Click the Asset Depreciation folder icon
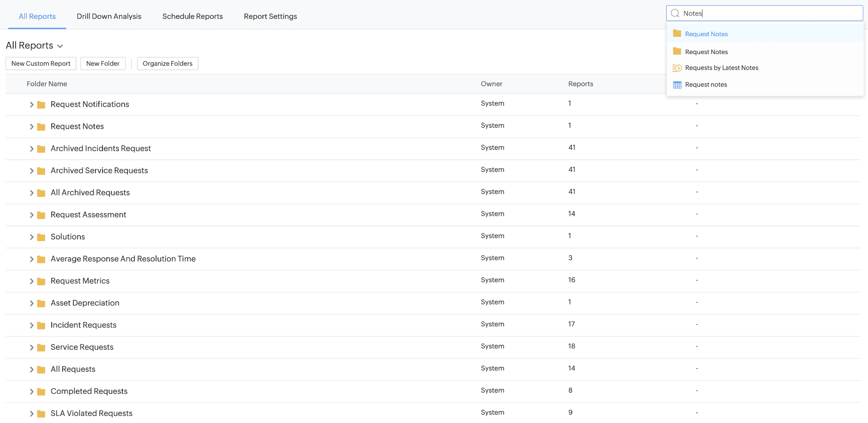This screenshot has height=423, width=868. tap(41, 304)
